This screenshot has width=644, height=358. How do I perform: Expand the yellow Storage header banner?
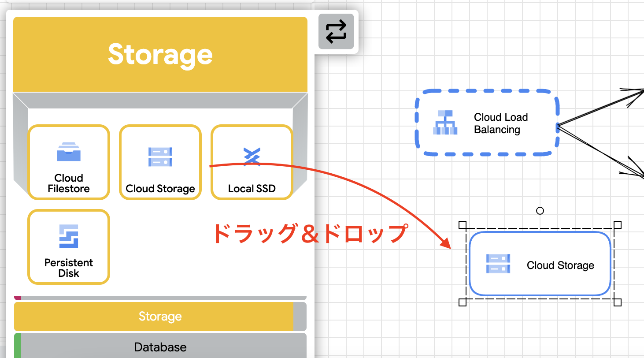point(160,54)
